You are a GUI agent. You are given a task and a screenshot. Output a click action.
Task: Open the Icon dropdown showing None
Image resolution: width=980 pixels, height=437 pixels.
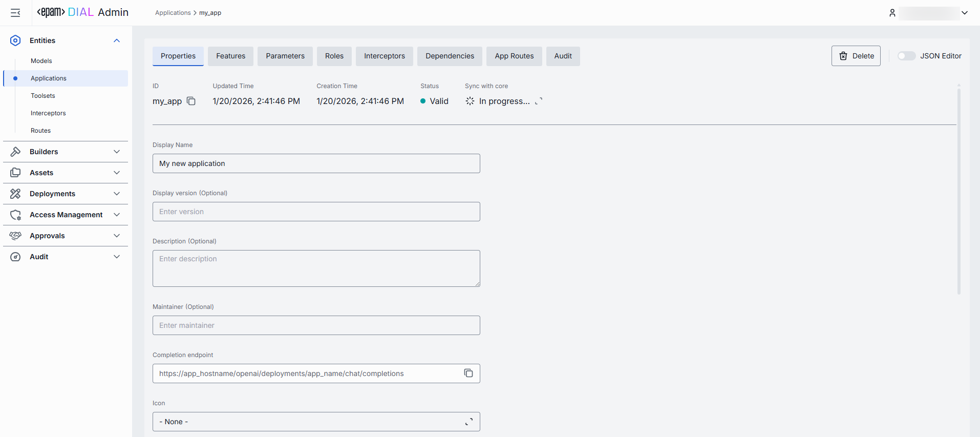tap(316, 422)
